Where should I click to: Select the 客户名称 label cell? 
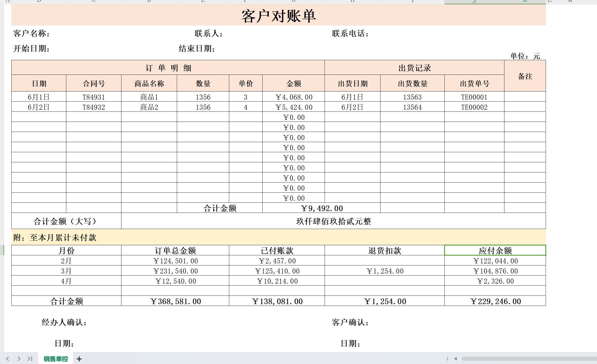tap(31, 33)
